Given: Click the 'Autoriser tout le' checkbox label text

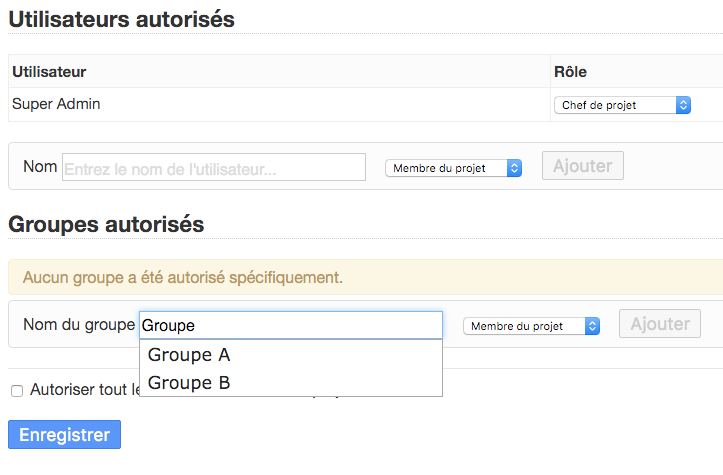Looking at the screenshot, I should (x=82, y=390).
